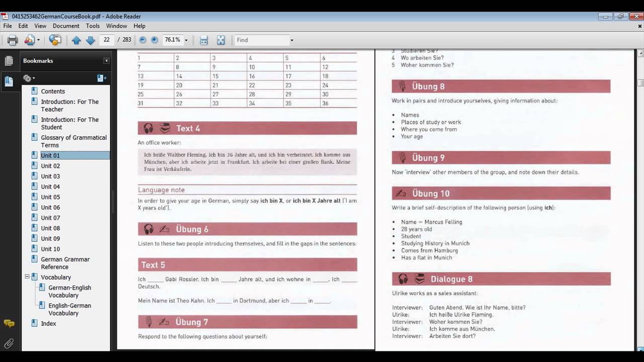Click the bookmark icon beside Index
Image resolution: width=644 pixels, height=362 pixels.
(x=35, y=323)
